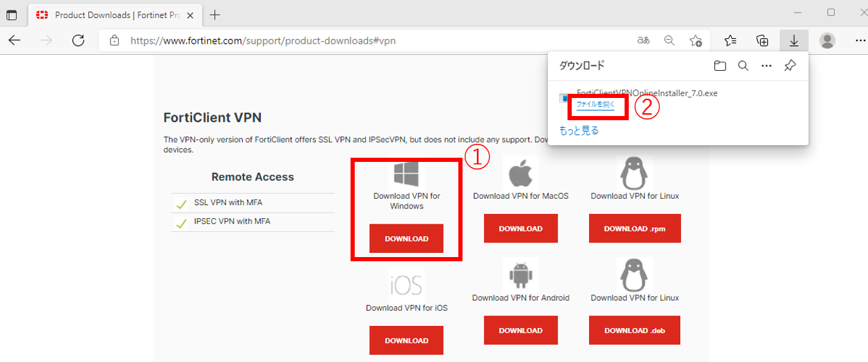This screenshot has height=362, width=868.
Task: Click the installer exe file icon
Action: (x=565, y=98)
